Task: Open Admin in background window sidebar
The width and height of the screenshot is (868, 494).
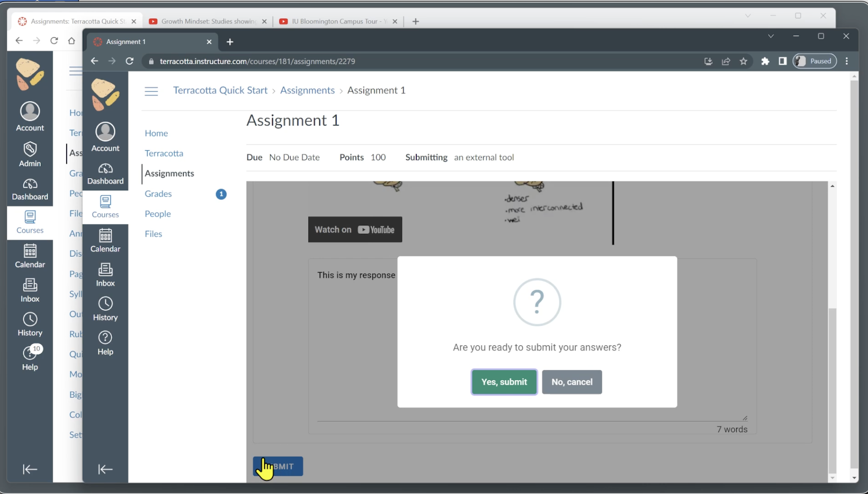Action: (x=30, y=154)
